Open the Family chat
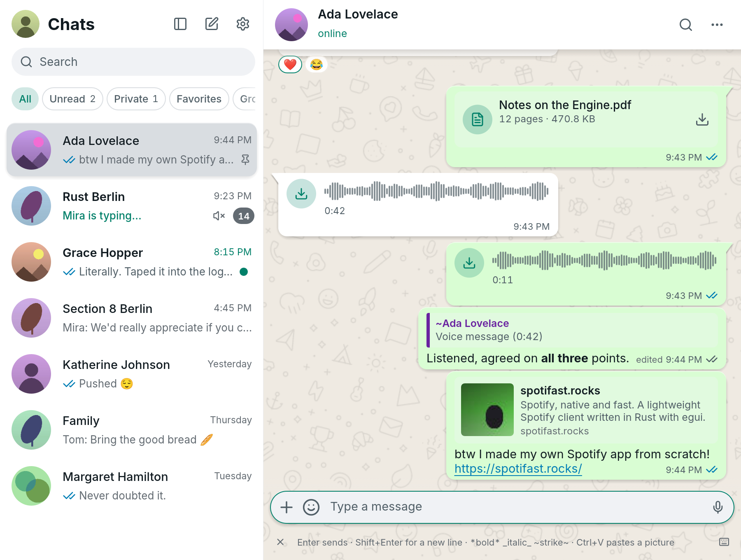 [132, 430]
